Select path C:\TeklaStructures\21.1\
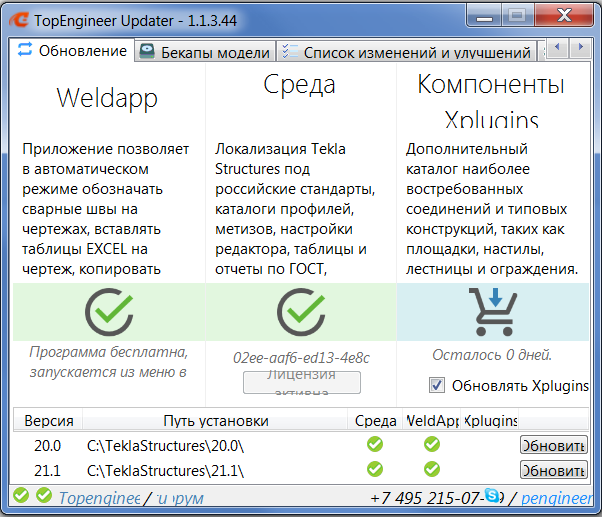This screenshot has height=517, width=602. pos(165,471)
